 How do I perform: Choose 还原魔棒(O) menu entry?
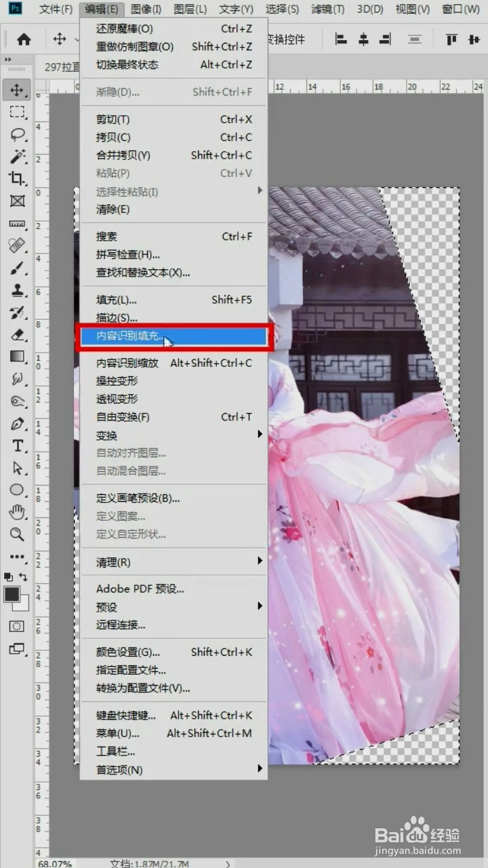point(174,28)
